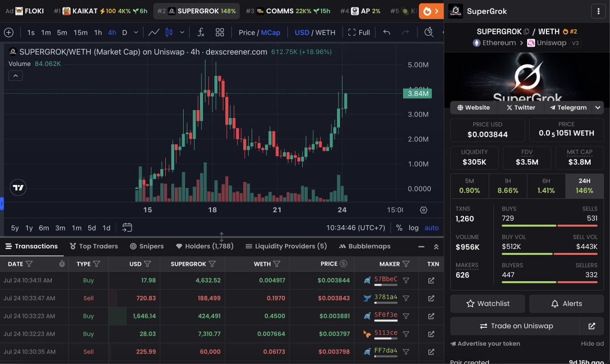Switch chart to MCap mode
610x364 pixels.
[270, 32]
